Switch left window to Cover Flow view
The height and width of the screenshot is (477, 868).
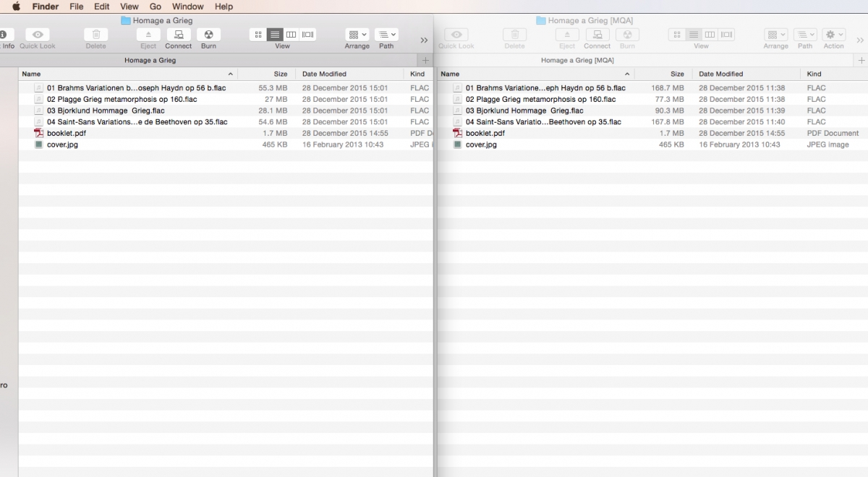pos(308,34)
